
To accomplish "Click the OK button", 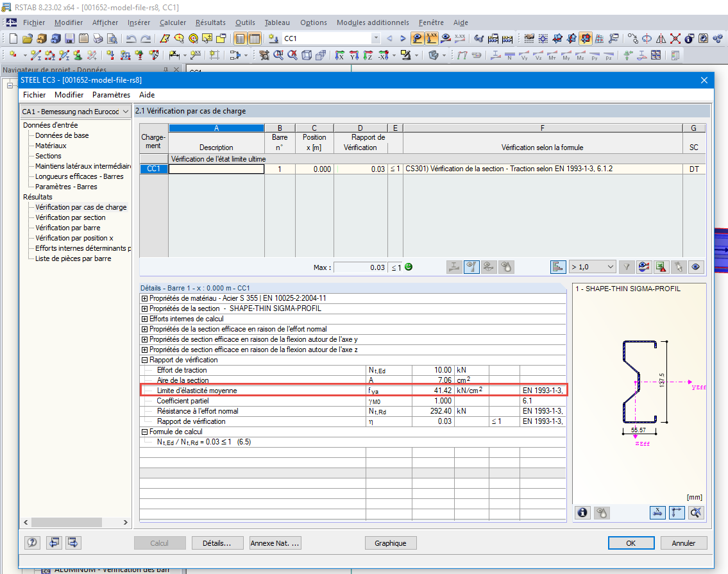I will [631, 543].
